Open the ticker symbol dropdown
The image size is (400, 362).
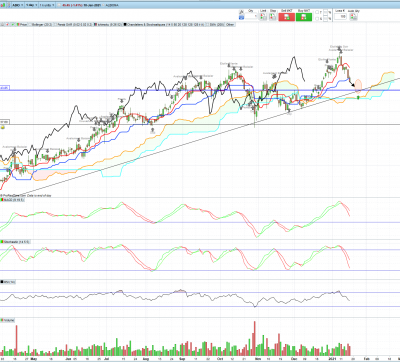[x=18, y=5]
